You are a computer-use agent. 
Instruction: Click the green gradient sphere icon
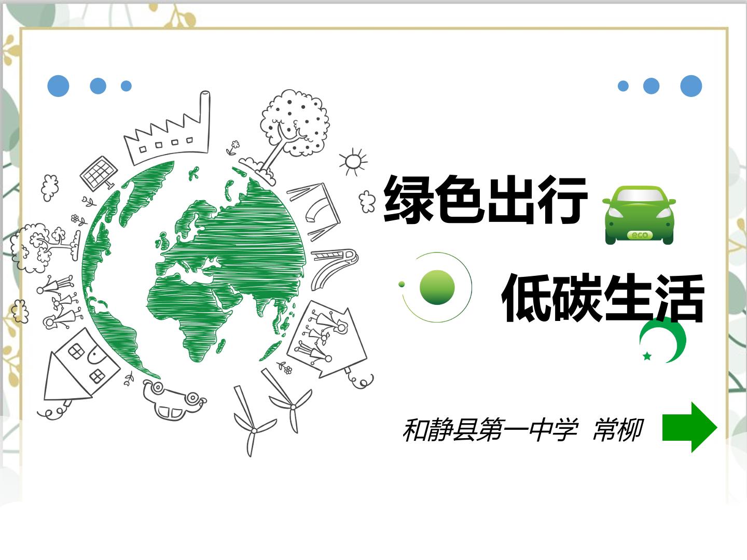click(x=437, y=287)
